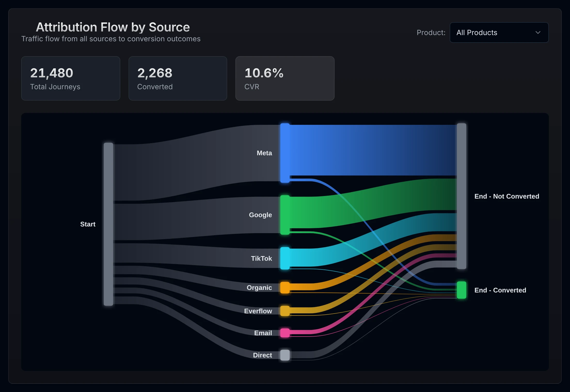The image size is (570, 392).
Task: Click the End - Not Converted label
Action: tap(507, 196)
